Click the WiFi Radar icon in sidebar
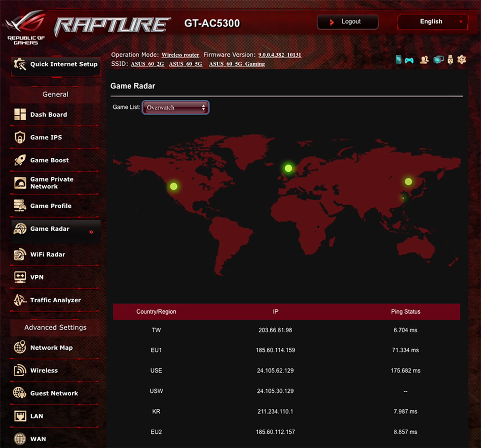 (20, 254)
